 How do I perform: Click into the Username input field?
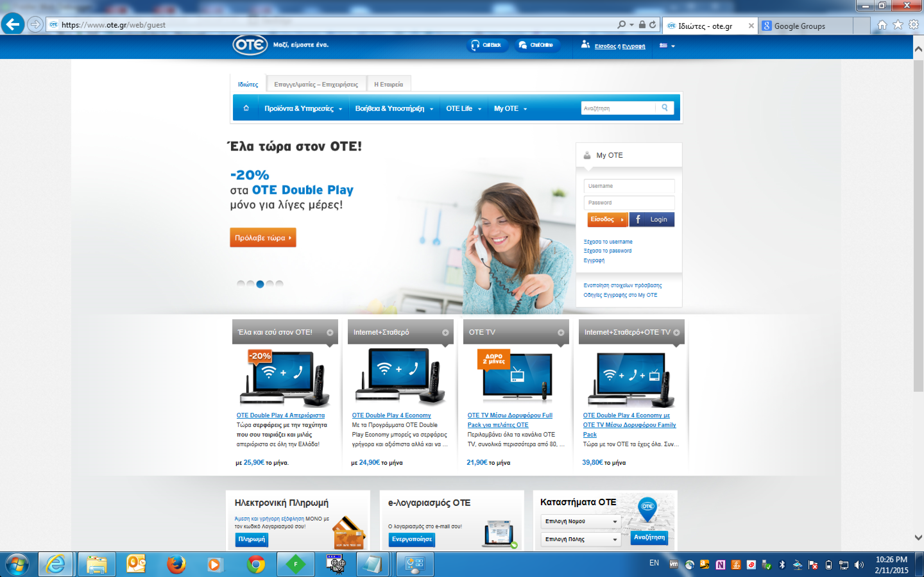click(629, 186)
